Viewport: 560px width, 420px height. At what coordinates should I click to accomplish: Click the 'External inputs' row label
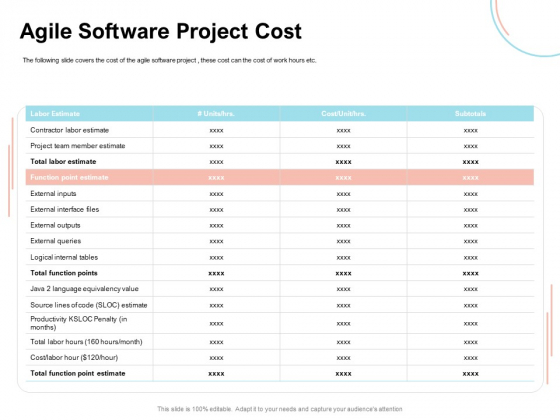point(53,194)
